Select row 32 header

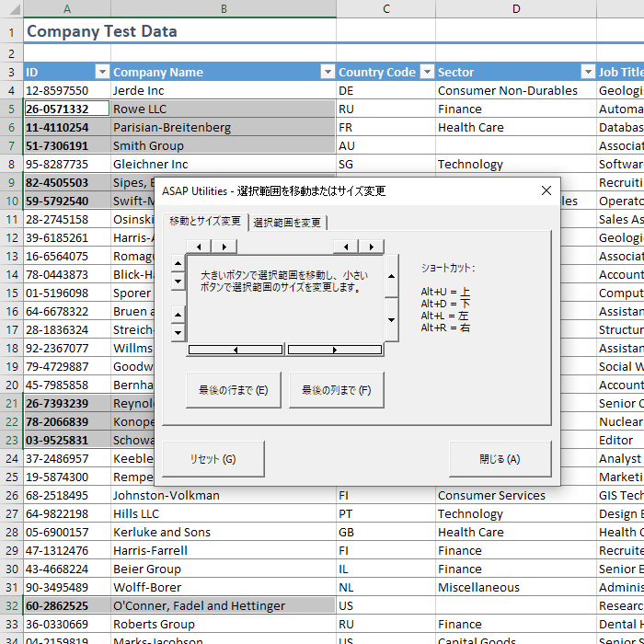[11, 605]
